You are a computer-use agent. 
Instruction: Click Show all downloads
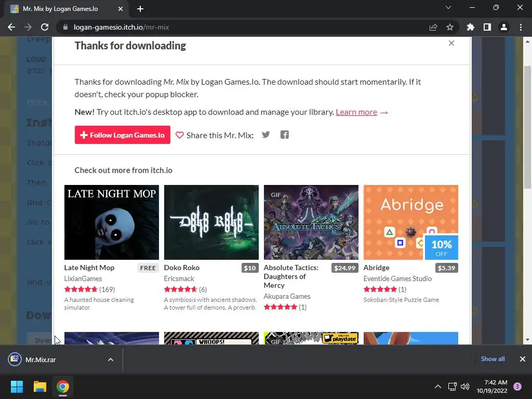tap(493, 359)
